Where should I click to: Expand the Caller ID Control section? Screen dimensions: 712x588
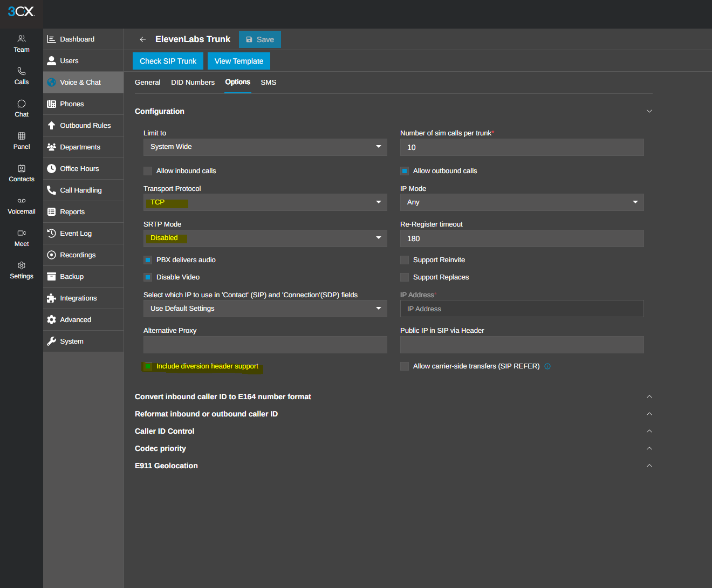(x=649, y=431)
